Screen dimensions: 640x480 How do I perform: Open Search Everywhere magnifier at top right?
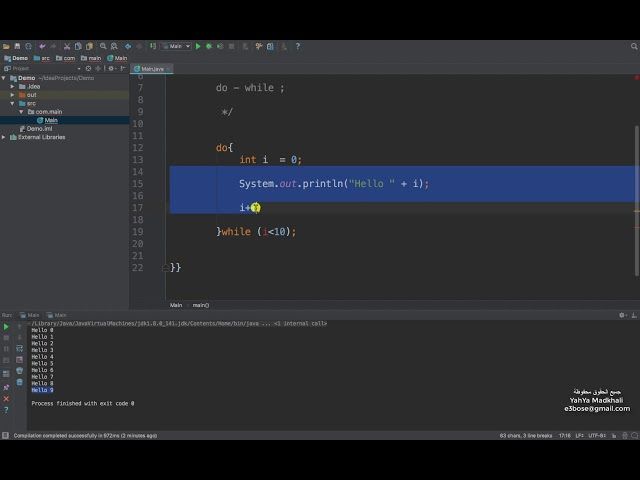tap(634, 47)
